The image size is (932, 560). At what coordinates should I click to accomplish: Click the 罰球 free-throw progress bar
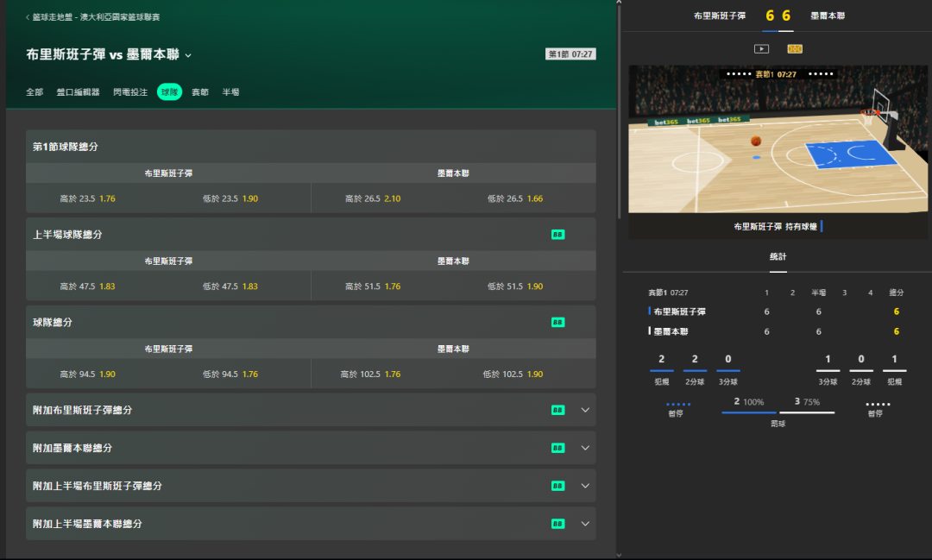(x=778, y=412)
